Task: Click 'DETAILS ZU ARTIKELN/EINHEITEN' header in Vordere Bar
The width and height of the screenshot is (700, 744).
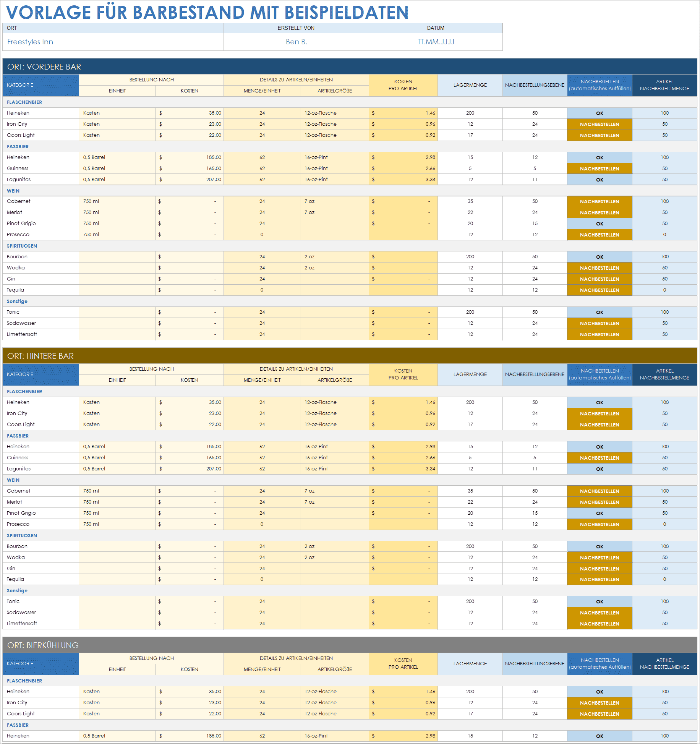Action: click(296, 79)
